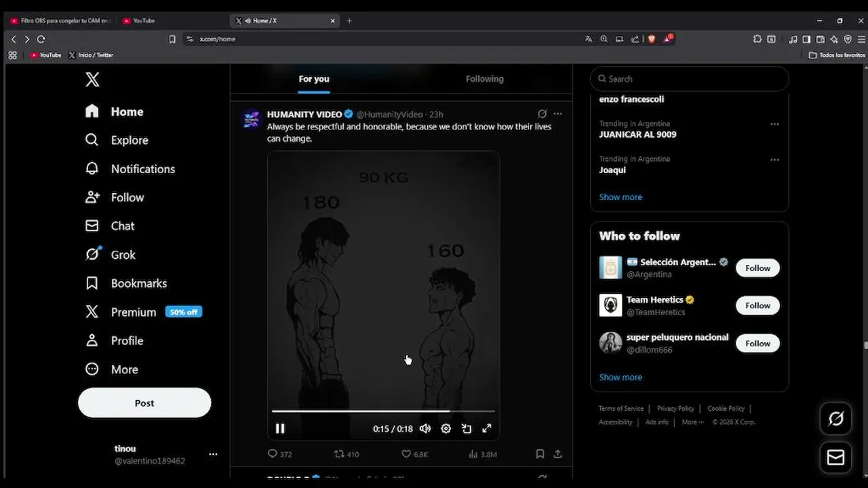Open Chat from the sidebar
Viewport: 868px width, 488px height.
point(109,226)
